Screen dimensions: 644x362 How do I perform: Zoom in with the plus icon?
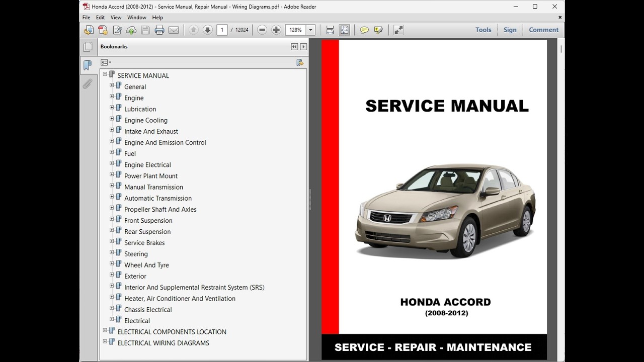coord(276,30)
